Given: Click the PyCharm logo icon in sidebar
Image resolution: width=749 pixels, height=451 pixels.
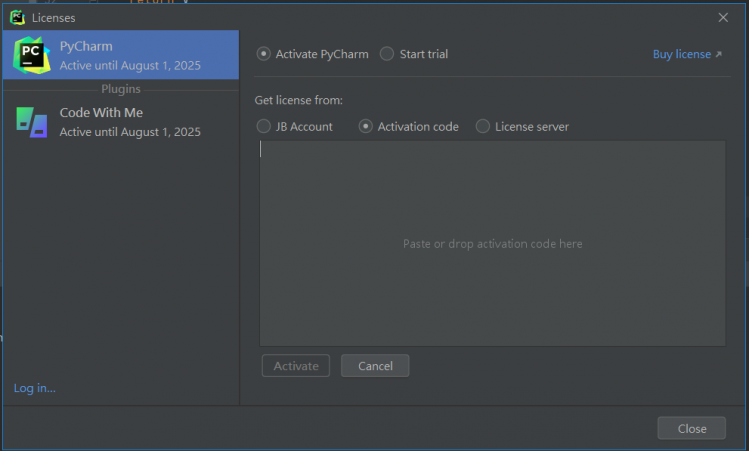Looking at the screenshot, I should click(32, 55).
